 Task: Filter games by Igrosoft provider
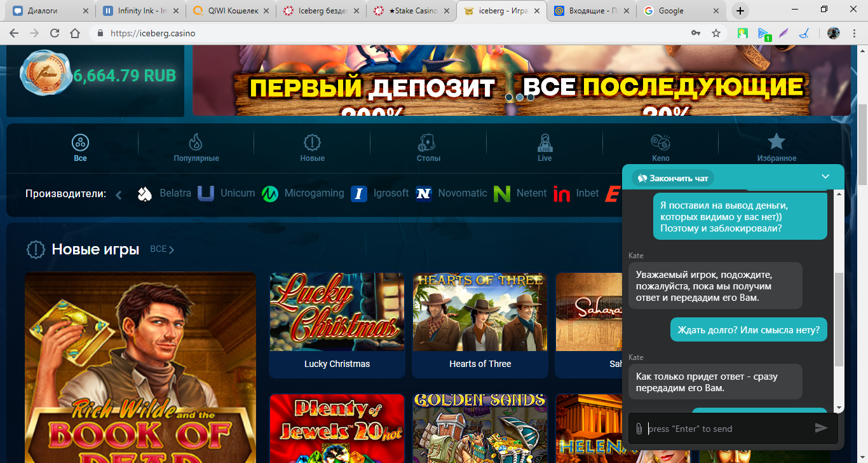click(380, 193)
